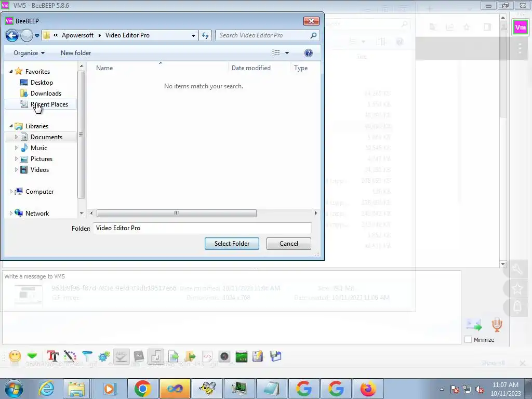Click the Write a message text area
The height and width of the screenshot is (399, 532).
(x=231, y=307)
